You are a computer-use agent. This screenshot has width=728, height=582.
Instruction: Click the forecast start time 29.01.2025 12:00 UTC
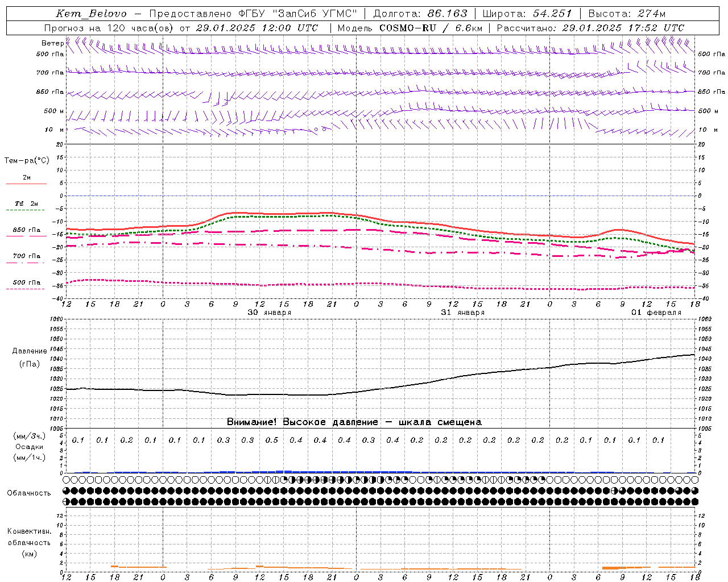(x=257, y=28)
